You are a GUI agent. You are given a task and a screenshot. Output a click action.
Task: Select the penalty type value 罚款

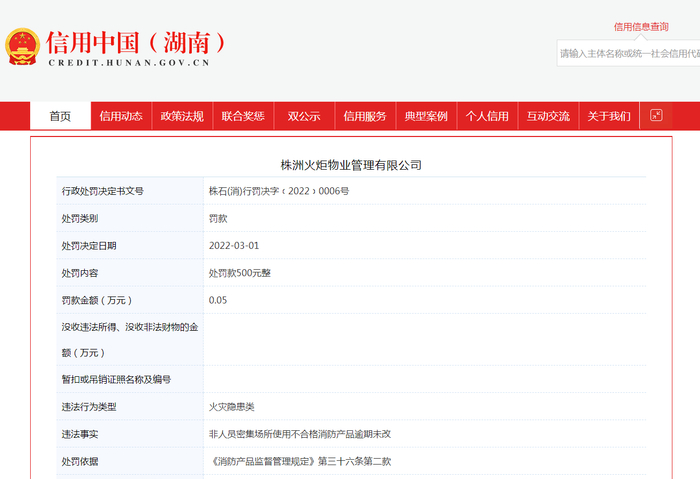coord(218,218)
